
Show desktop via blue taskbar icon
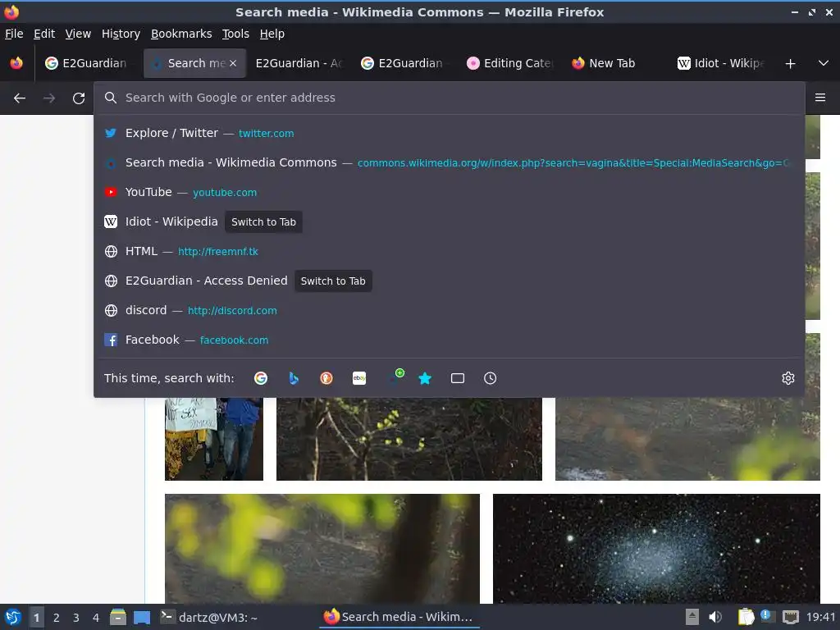point(142,617)
